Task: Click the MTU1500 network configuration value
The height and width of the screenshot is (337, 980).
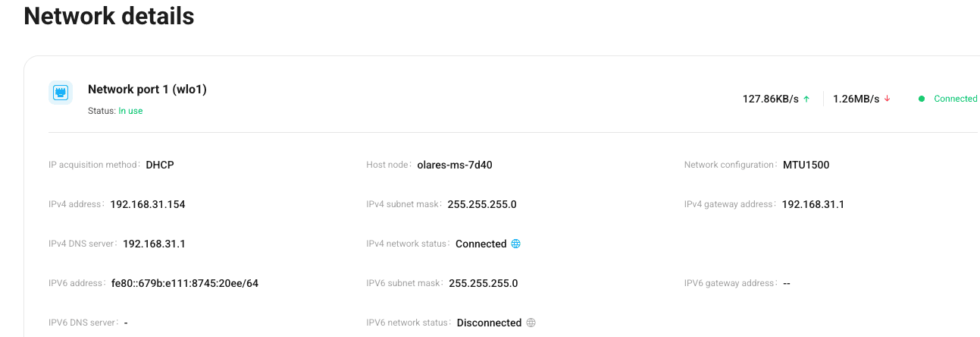Action: click(806, 165)
